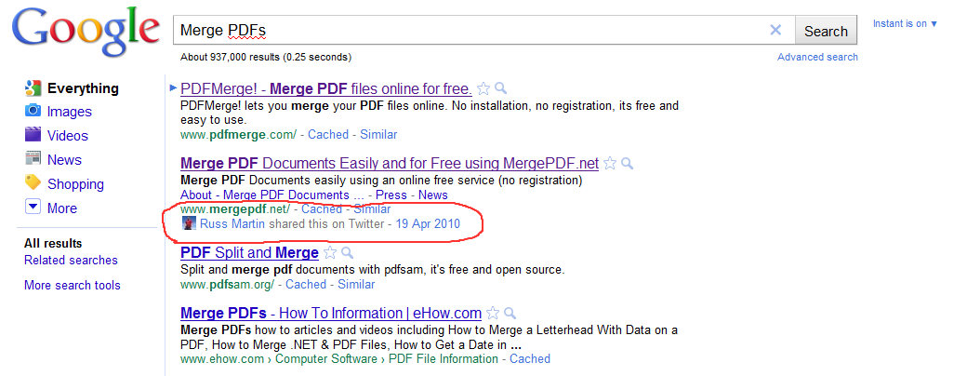This screenshot has width=980, height=376.
Task: Click the Shopping tag icon
Action: (33, 183)
